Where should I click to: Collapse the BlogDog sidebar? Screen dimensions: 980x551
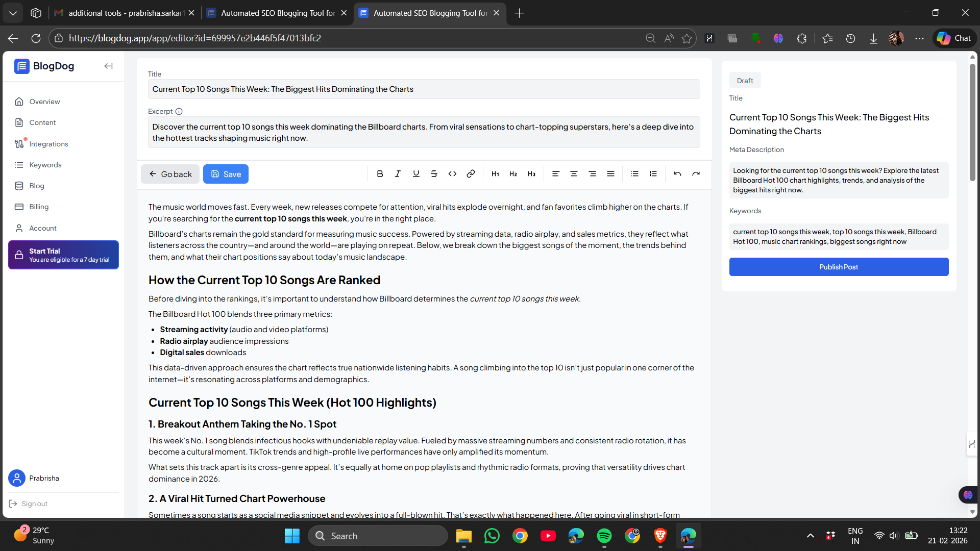(108, 66)
